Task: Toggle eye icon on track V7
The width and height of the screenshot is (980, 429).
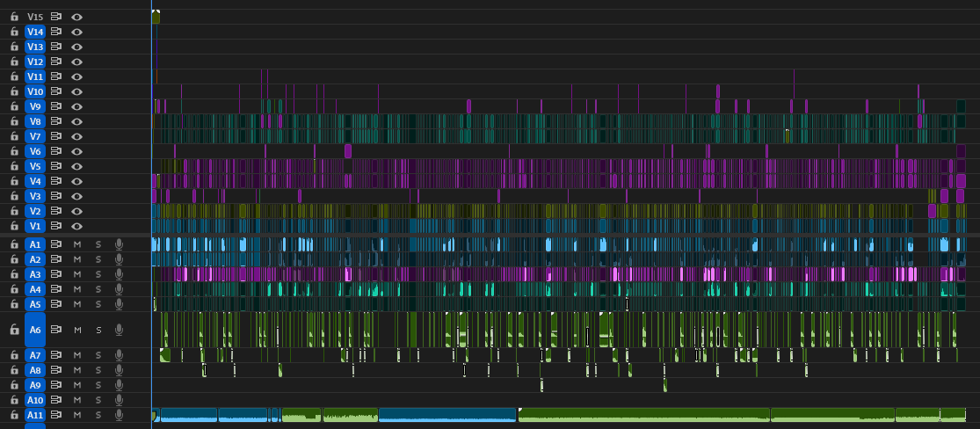Action: pyautogui.click(x=76, y=136)
